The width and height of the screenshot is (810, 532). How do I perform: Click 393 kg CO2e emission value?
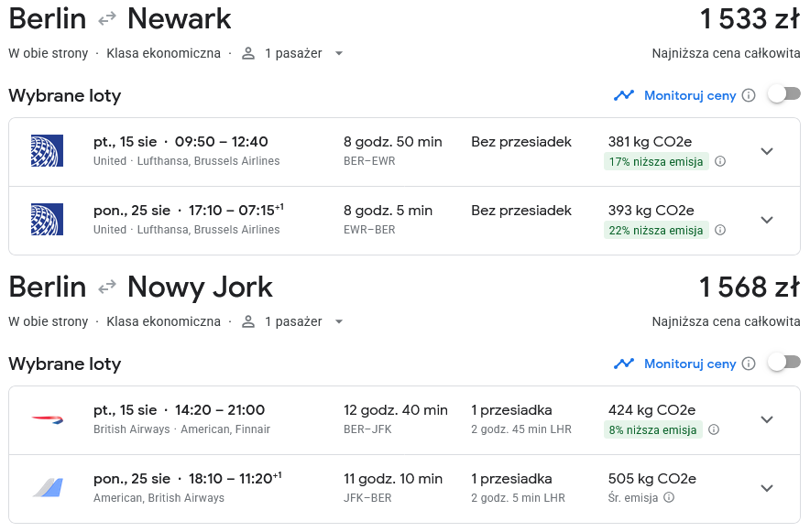tap(651, 211)
